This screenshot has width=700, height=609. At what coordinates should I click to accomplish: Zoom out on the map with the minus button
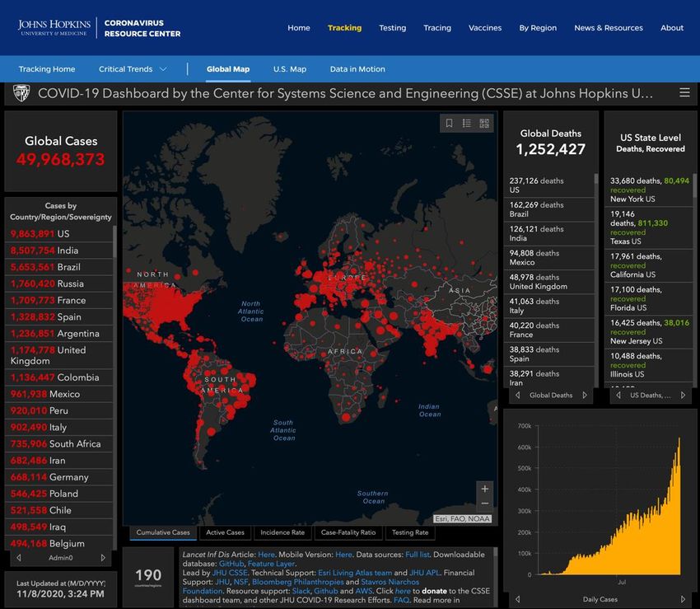tap(485, 504)
